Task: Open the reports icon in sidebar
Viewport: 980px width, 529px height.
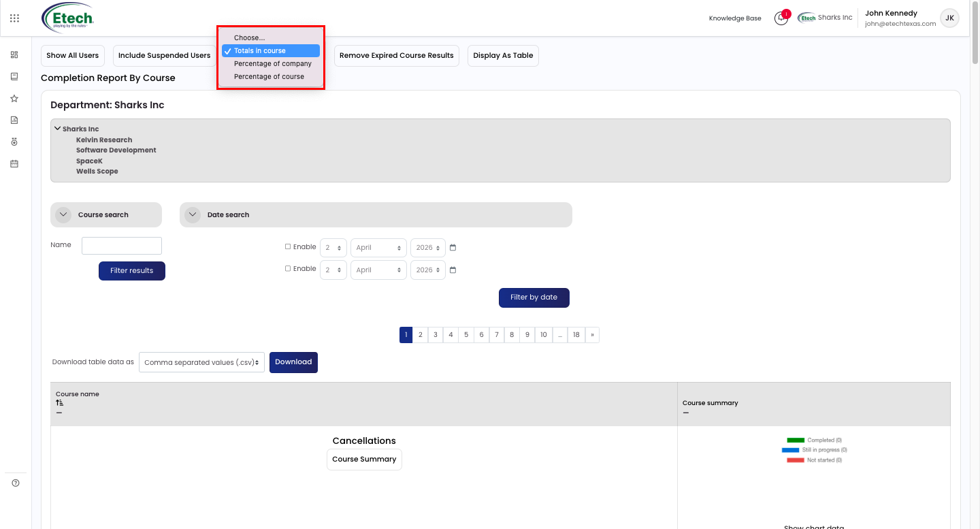Action: coord(14,120)
